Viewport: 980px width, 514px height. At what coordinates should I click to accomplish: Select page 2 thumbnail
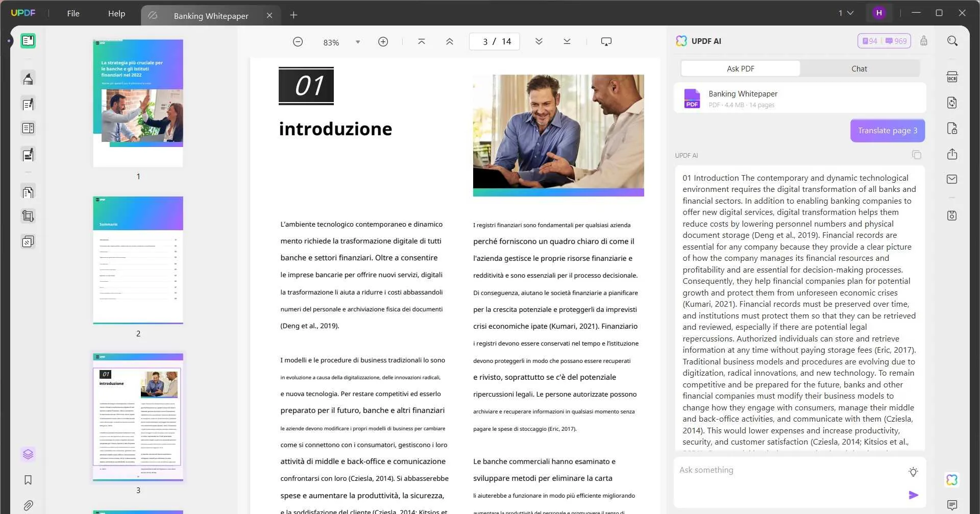pos(138,260)
